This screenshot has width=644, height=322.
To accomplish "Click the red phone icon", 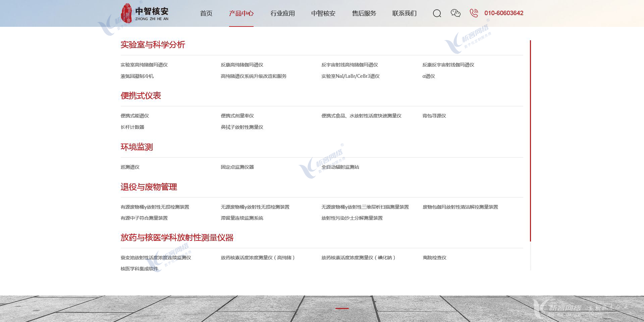I will coord(474,13).
